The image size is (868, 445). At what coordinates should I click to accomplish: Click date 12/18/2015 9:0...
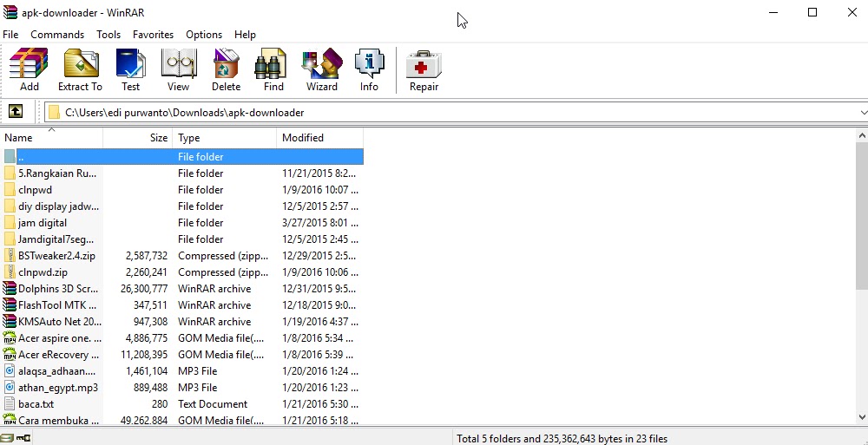click(320, 305)
